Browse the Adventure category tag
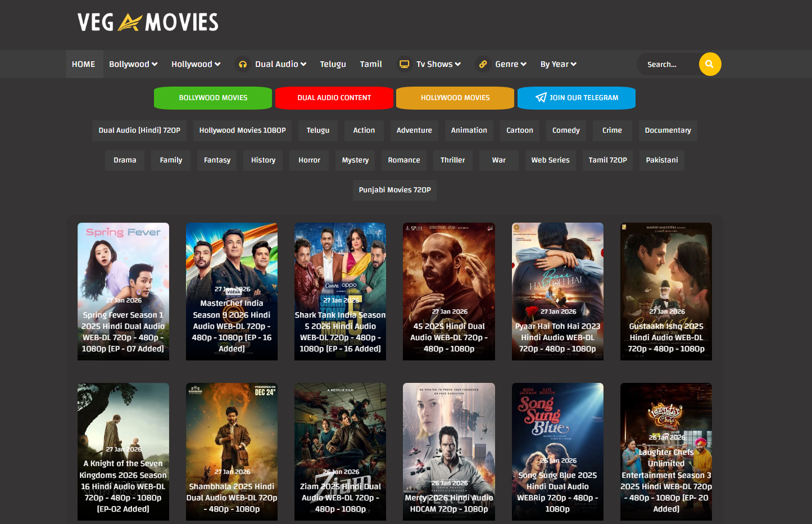This screenshot has width=812, height=524. click(x=414, y=130)
